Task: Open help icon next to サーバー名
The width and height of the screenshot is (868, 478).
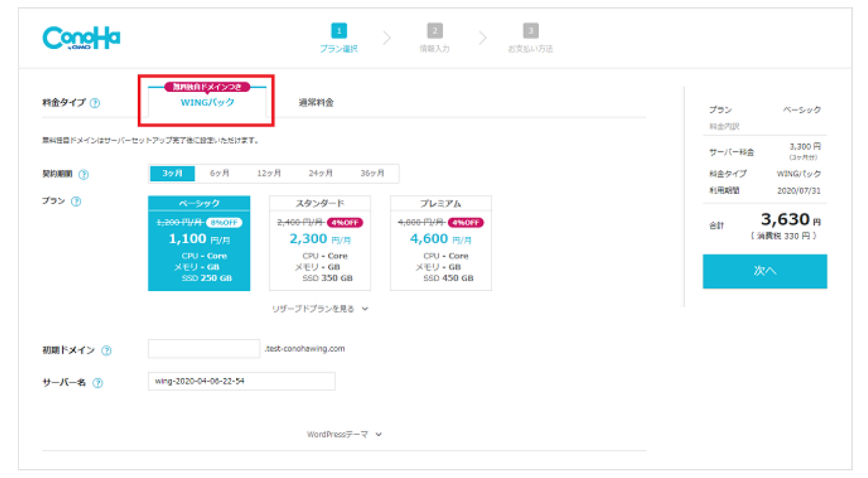Action: click(x=98, y=383)
